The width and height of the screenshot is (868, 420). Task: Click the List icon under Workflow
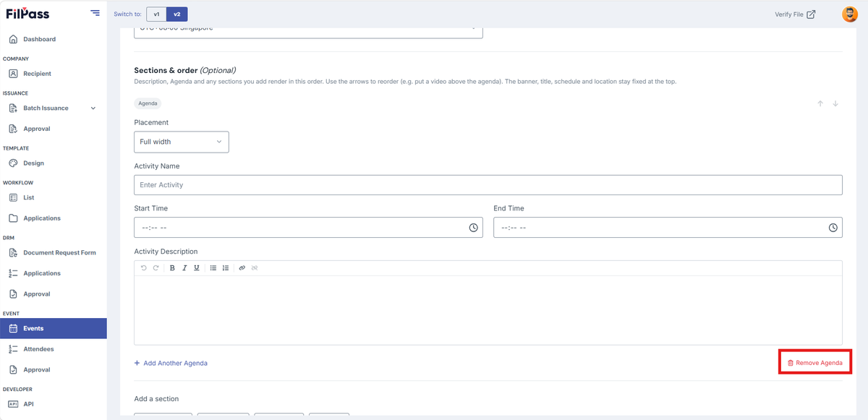(x=13, y=197)
